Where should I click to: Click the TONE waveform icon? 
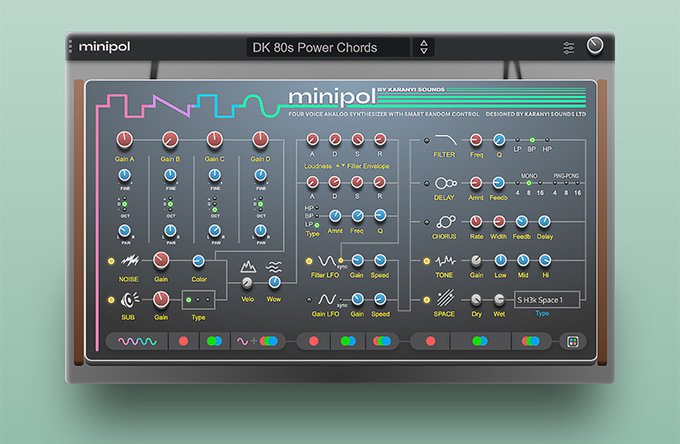pos(445,260)
